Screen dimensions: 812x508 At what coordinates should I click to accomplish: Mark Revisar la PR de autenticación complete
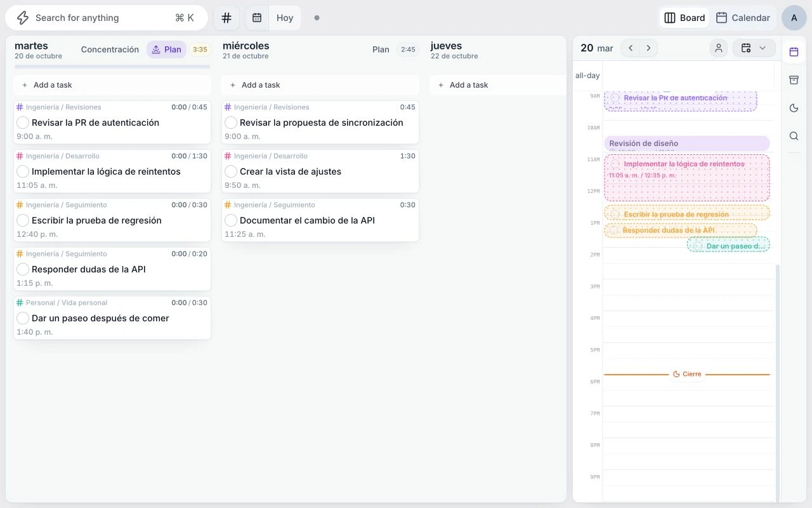23,123
